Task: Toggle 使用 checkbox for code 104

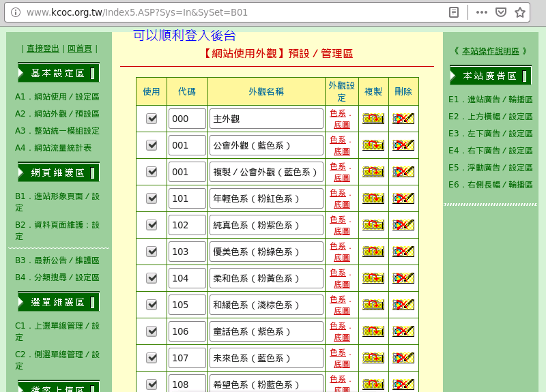Action: pos(152,278)
